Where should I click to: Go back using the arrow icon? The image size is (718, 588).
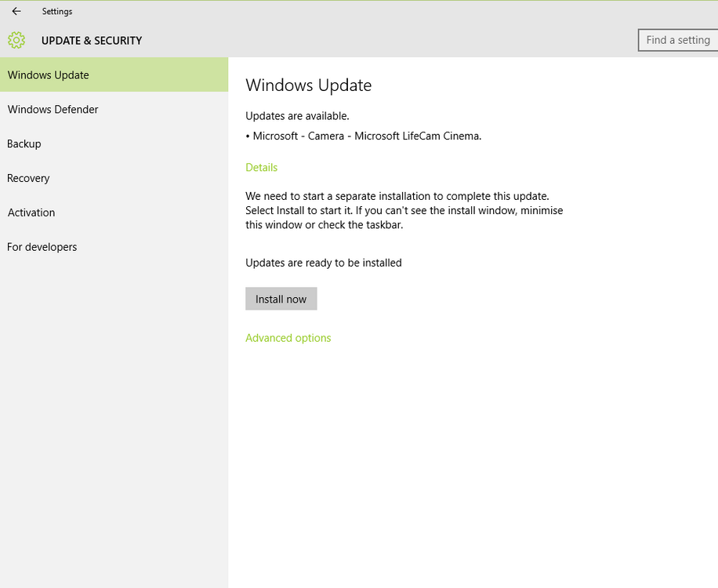click(16, 12)
